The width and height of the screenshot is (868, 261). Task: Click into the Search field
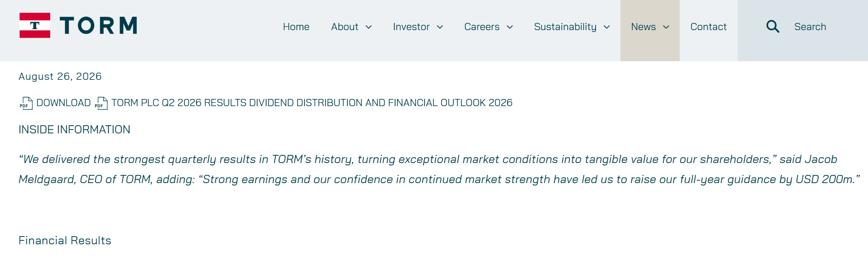810,27
